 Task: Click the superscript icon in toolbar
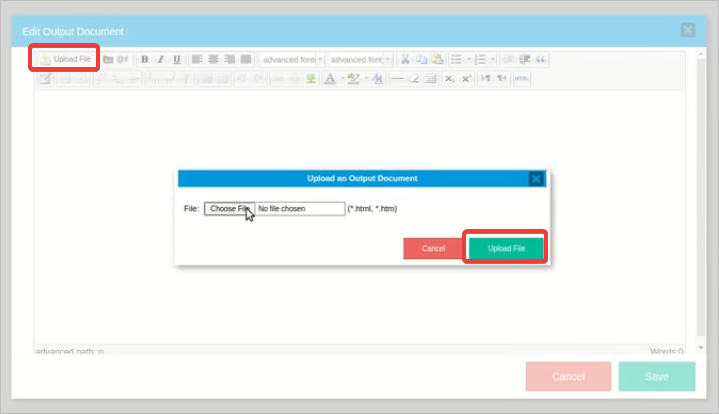point(466,79)
